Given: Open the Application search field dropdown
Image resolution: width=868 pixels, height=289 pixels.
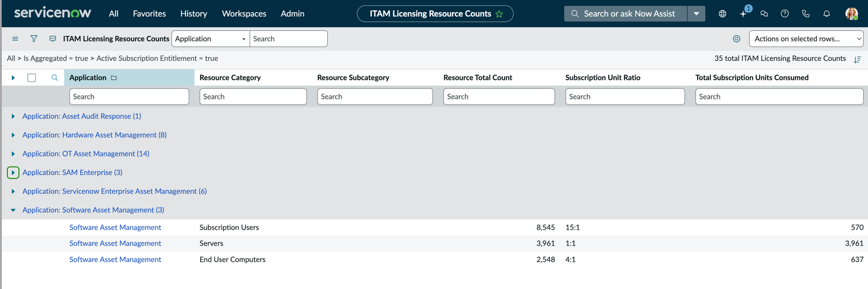Looking at the screenshot, I should [210, 39].
